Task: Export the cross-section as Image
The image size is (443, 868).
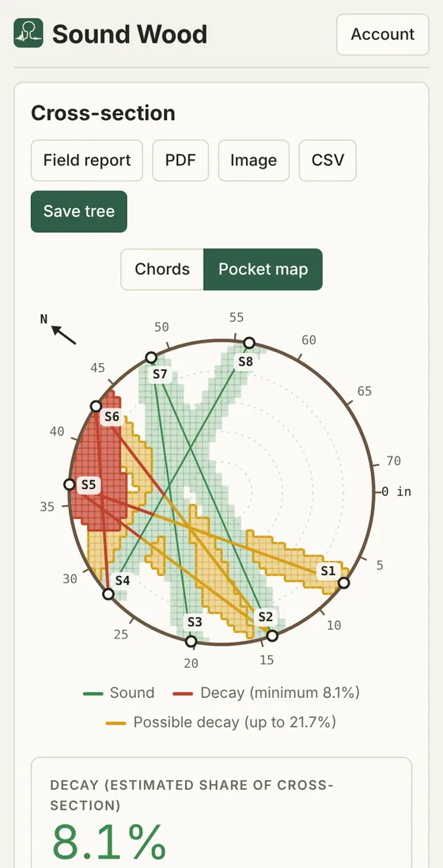Action: click(x=254, y=161)
